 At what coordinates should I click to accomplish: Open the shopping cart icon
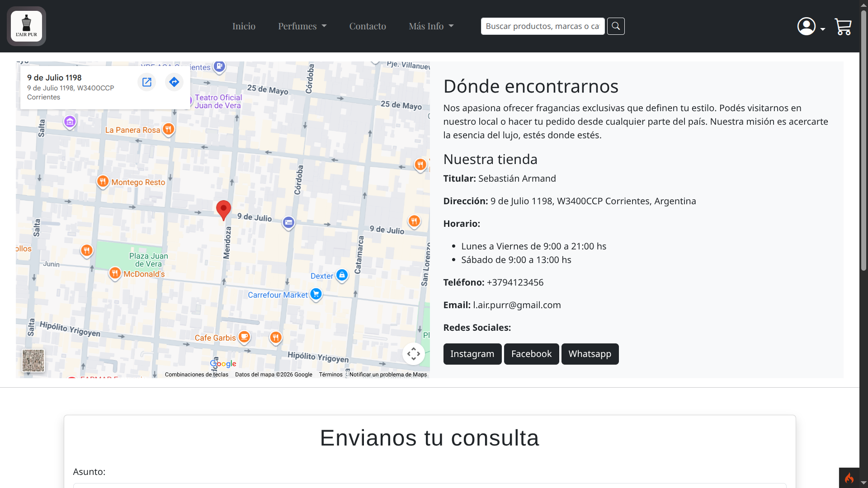coord(843,27)
